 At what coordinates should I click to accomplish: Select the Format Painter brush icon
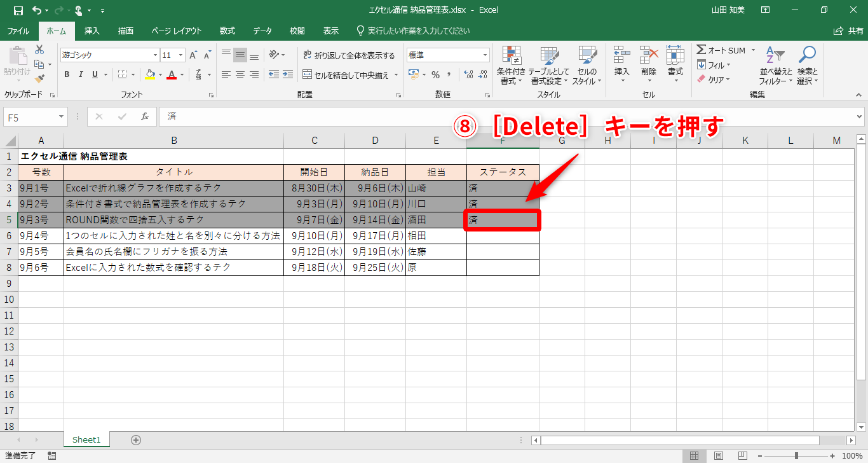click(x=39, y=79)
